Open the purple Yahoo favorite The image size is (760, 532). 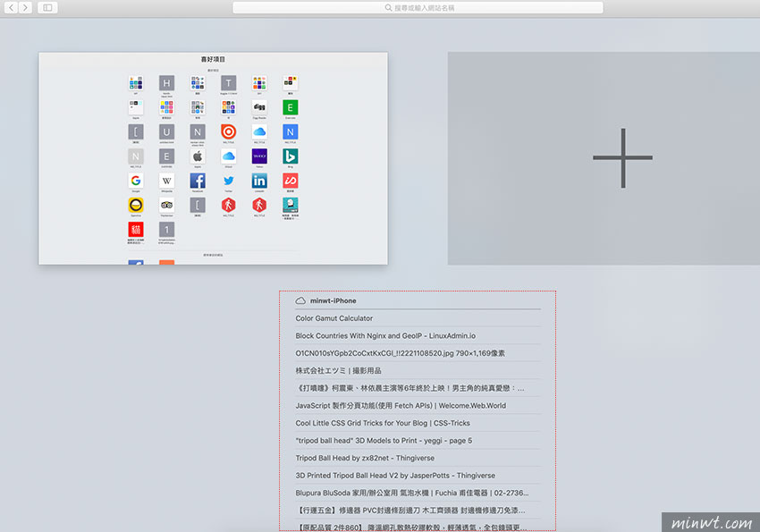click(259, 156)
